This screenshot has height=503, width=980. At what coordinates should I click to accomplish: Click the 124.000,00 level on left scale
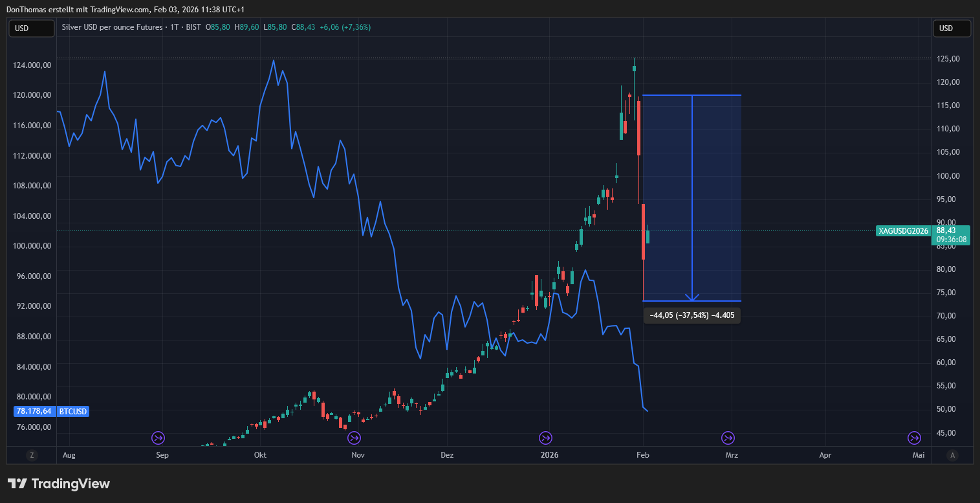pyautogui.click(x=32, y=65)
